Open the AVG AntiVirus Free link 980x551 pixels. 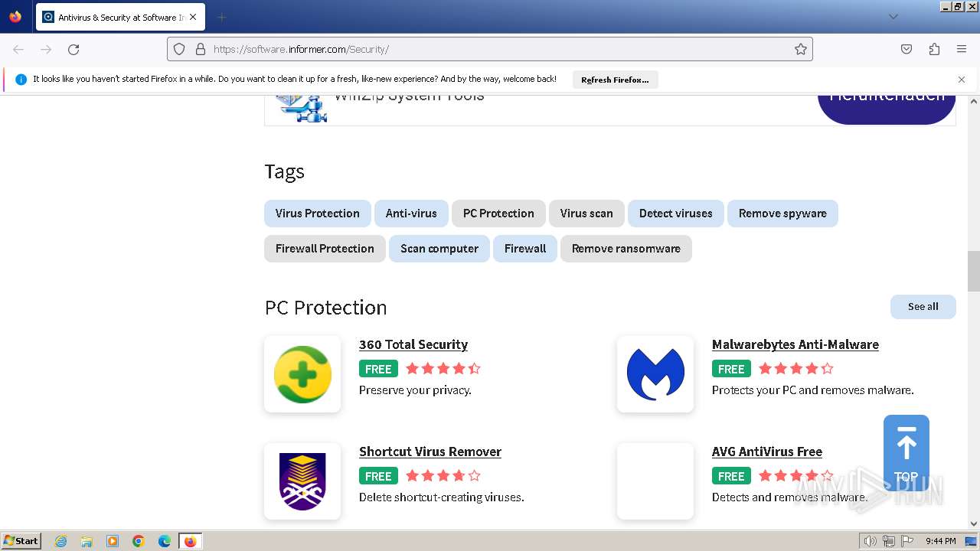(x=767, y=452)
